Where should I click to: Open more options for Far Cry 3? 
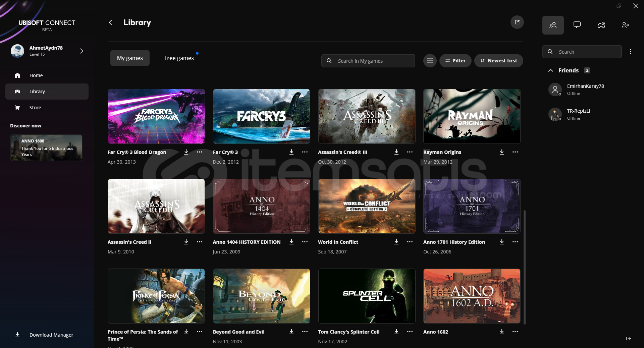pos(305,152)
